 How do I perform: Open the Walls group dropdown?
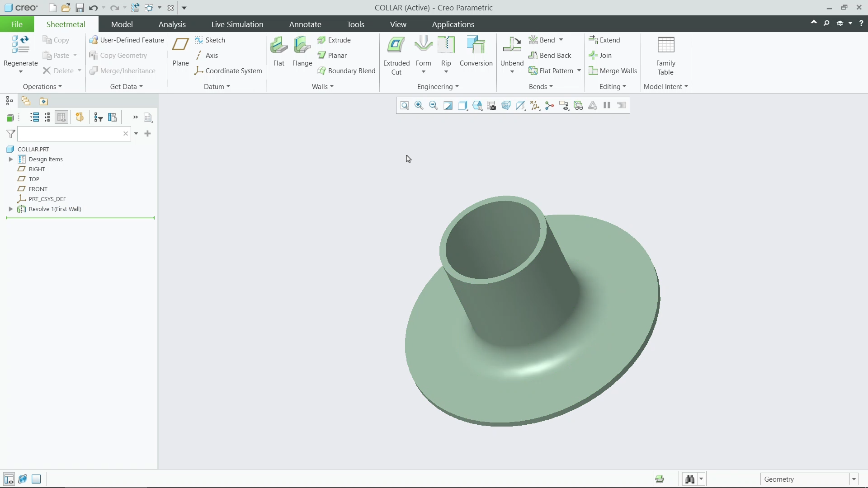pyautogui.click(x=323, y=86)
